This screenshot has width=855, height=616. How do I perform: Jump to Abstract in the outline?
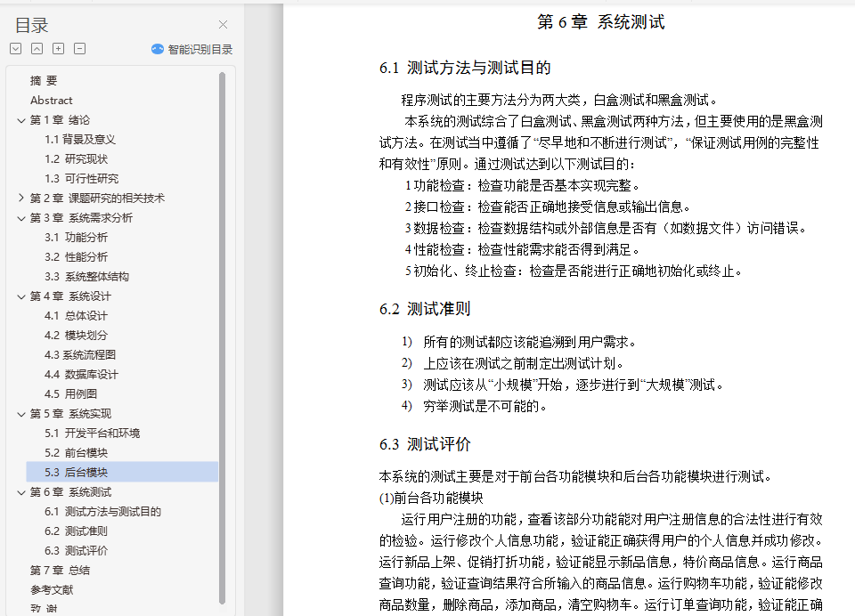click(x=52, y=101)
